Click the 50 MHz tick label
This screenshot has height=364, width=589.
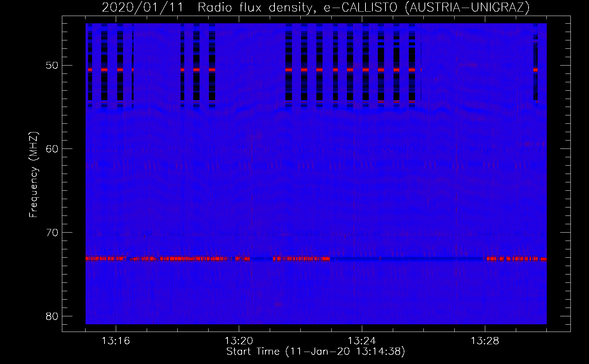52,66
